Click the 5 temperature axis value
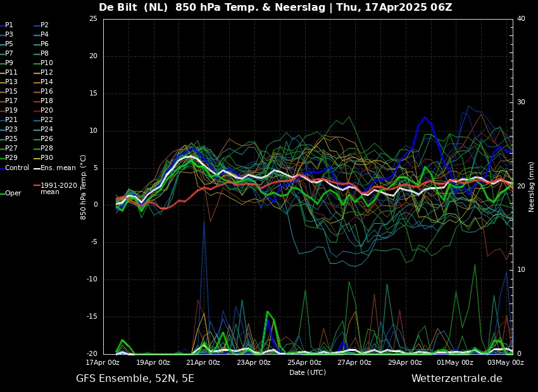538x392 pixels. click(96, 168)
